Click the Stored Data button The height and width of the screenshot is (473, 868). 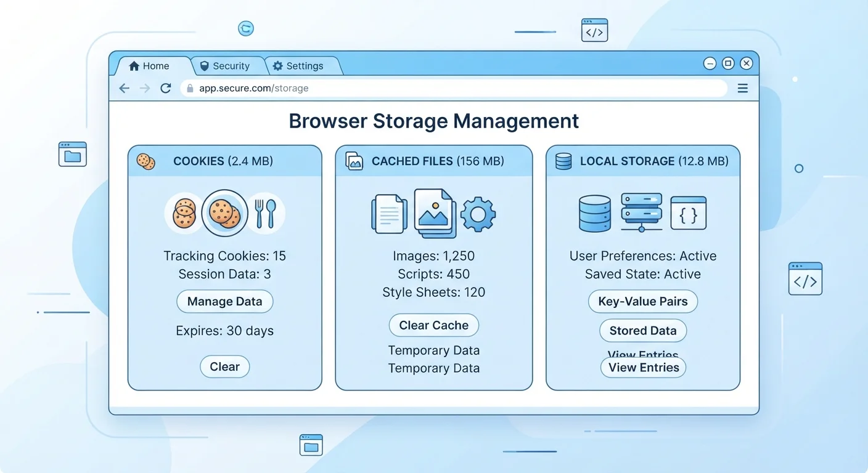coord(643,331)
